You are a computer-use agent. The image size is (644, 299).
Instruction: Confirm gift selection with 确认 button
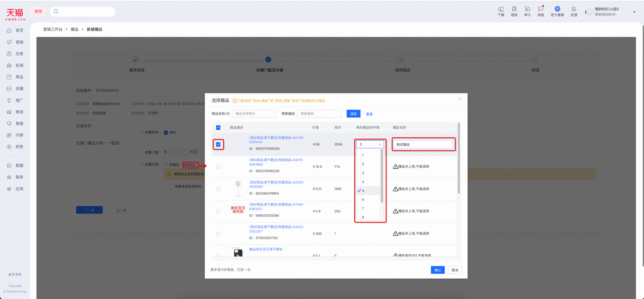pyautogui.click(x=438, y=270)
